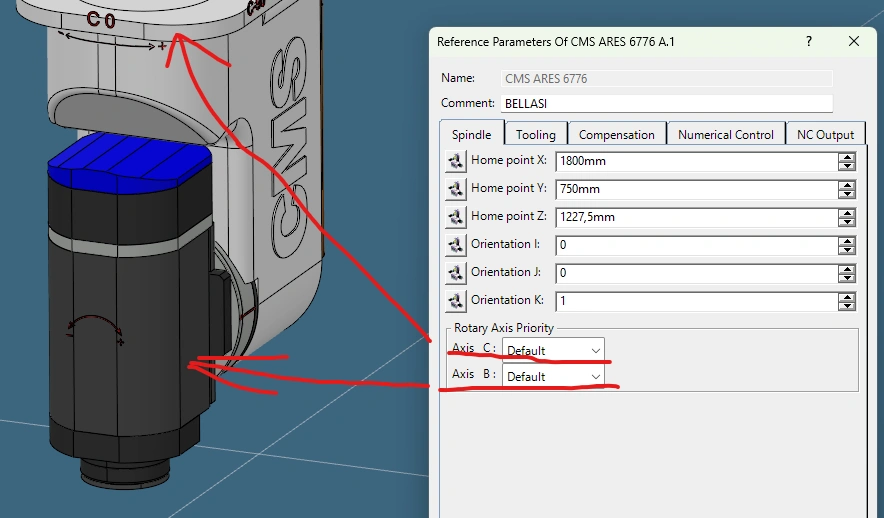Click the Home point Z value field

point(696,217)
